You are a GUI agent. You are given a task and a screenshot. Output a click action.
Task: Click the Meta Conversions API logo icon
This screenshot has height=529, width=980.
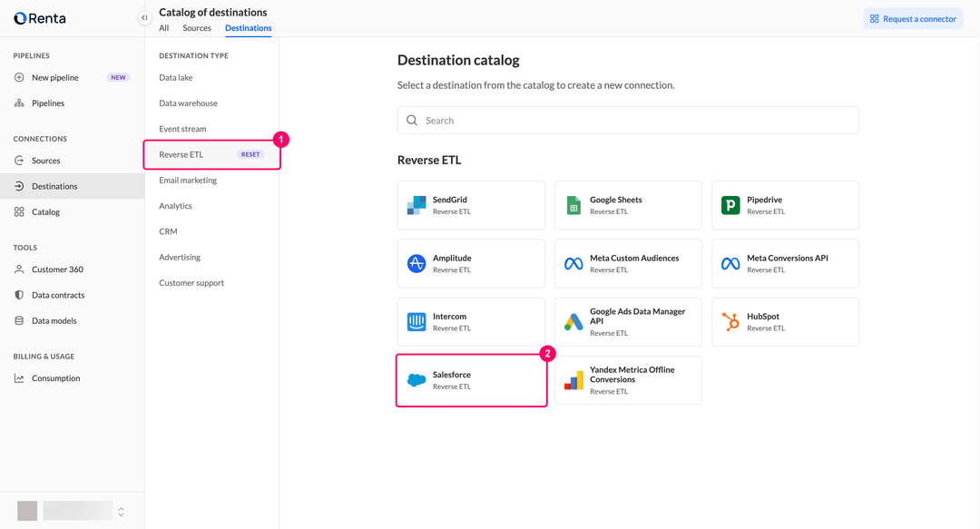tap(730, 264)
